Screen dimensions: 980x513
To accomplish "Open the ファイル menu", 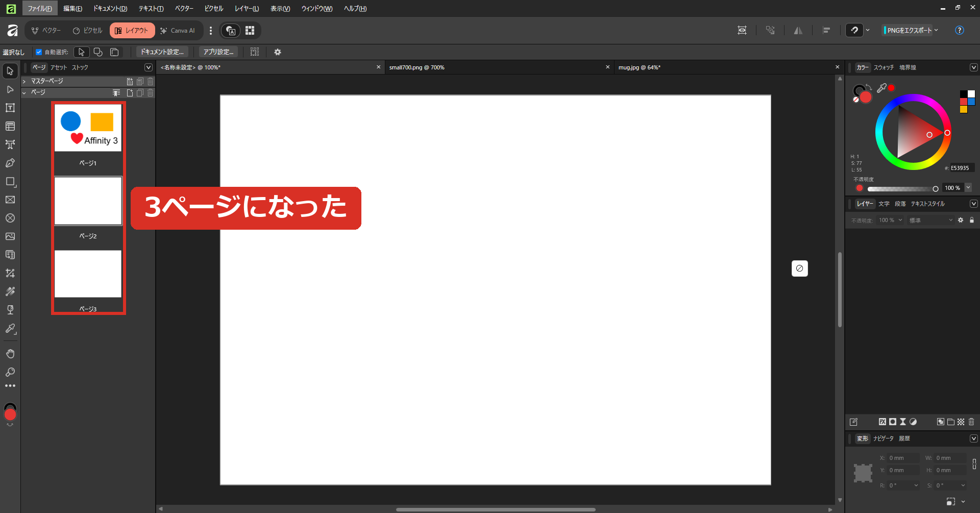I will coord(40,9).
